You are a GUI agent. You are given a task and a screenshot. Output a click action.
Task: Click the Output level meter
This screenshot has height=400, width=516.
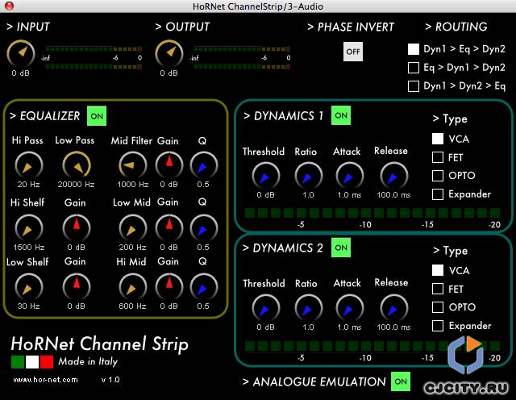tap(242, 58)
